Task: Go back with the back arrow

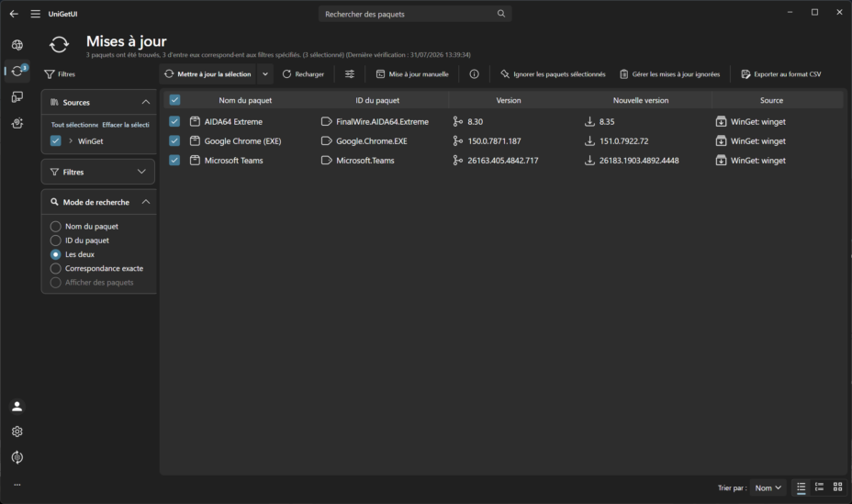Action: pyautogui.click(x=14, y=14)
